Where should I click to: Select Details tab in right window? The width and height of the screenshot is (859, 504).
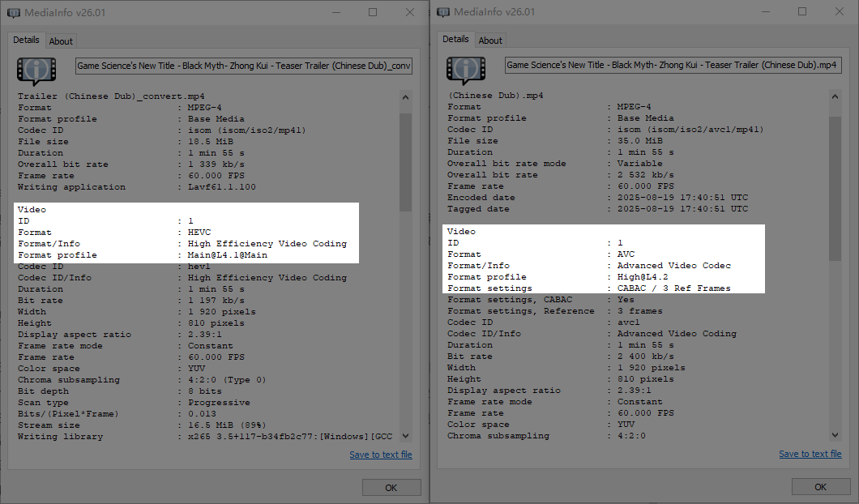tap(455, 40)
